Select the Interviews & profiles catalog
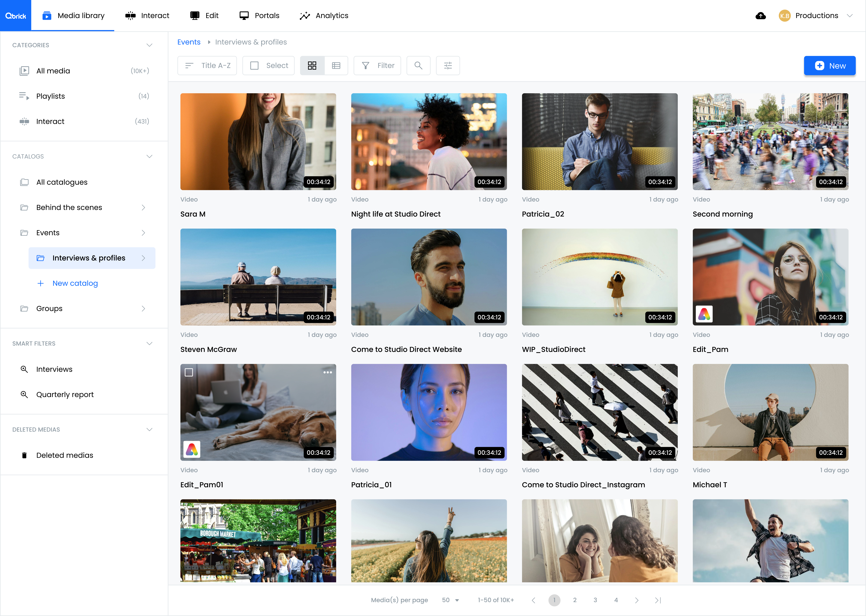 92,258
